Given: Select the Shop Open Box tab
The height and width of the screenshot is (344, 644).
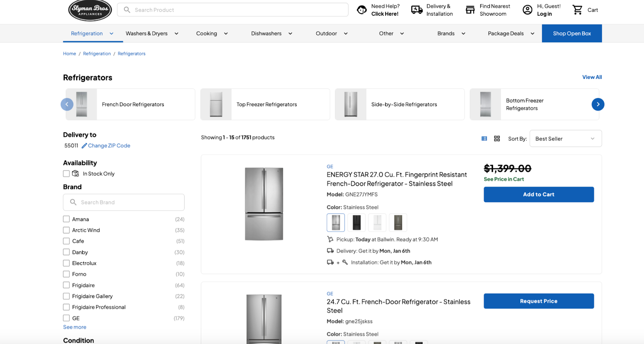Looking at the screenshot, I should 572,33.
